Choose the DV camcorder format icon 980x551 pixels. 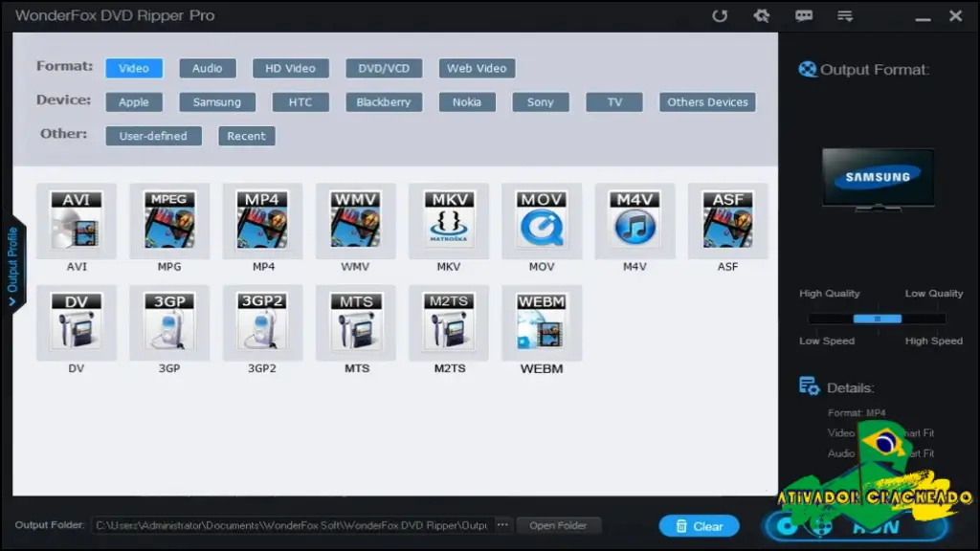pyautogui.click(x=77, y=323)
